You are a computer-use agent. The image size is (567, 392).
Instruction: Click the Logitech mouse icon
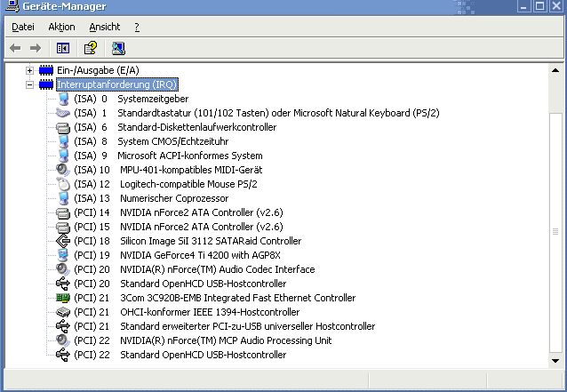click(63, 184)
